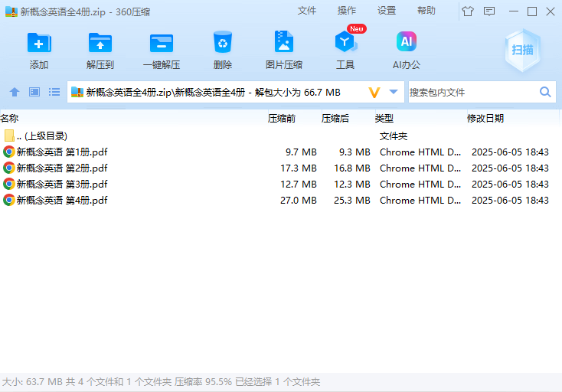The image size is (562, 392).
Task: Select file 新概念英语 第2册.pdf
Action: tap(279, 168)
